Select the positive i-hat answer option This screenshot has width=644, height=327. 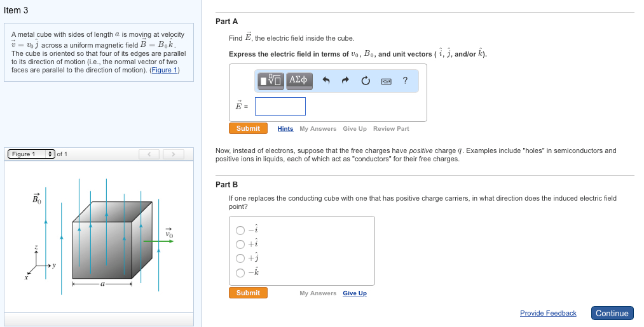[240, 244]
